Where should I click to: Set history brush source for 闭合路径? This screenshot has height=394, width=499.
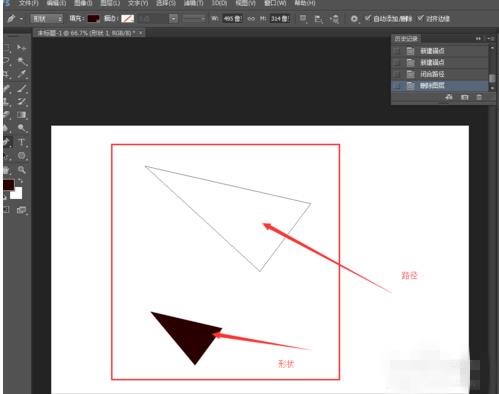point(397,74)
